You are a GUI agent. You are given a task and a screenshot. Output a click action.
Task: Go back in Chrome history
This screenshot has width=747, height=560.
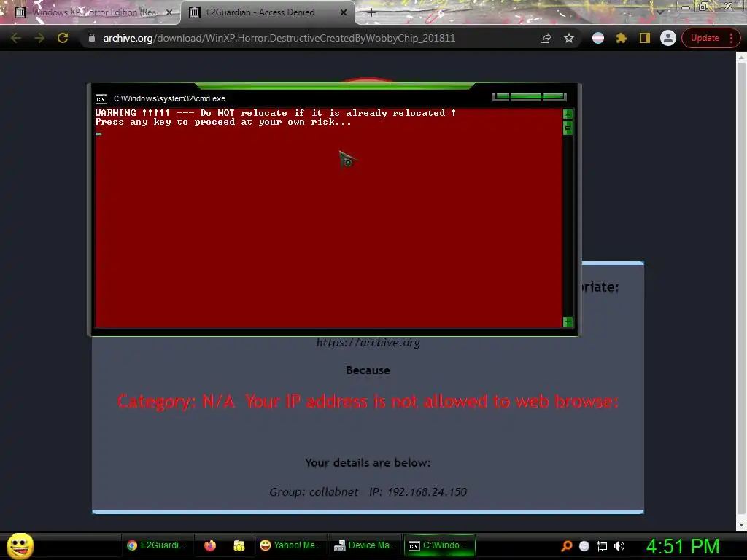pos(16,38)
